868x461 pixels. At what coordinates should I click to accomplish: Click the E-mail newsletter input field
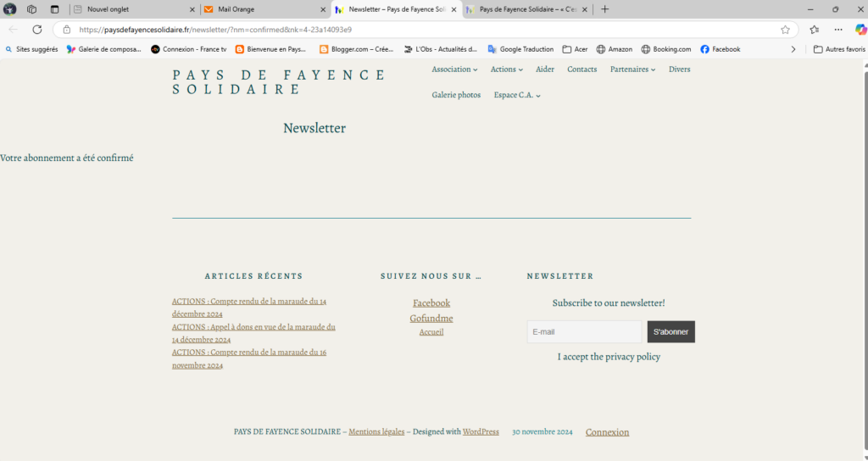(584, 332)
